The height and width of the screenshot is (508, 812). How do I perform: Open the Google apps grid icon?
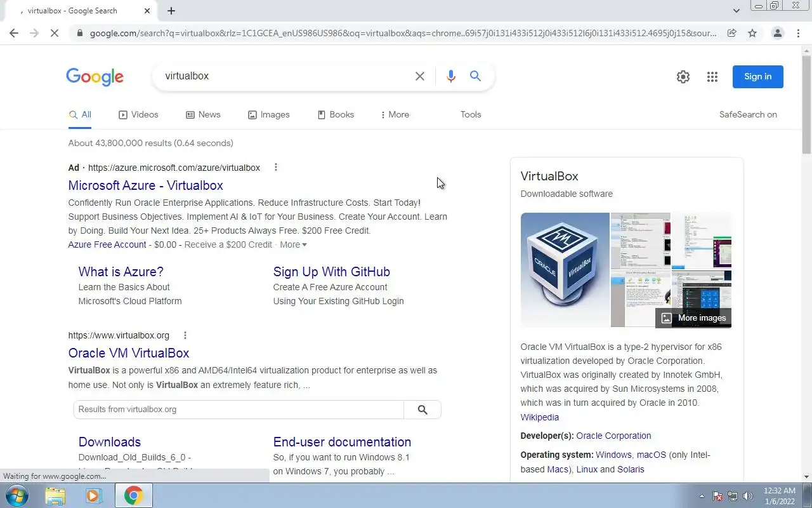coord(712,77)
